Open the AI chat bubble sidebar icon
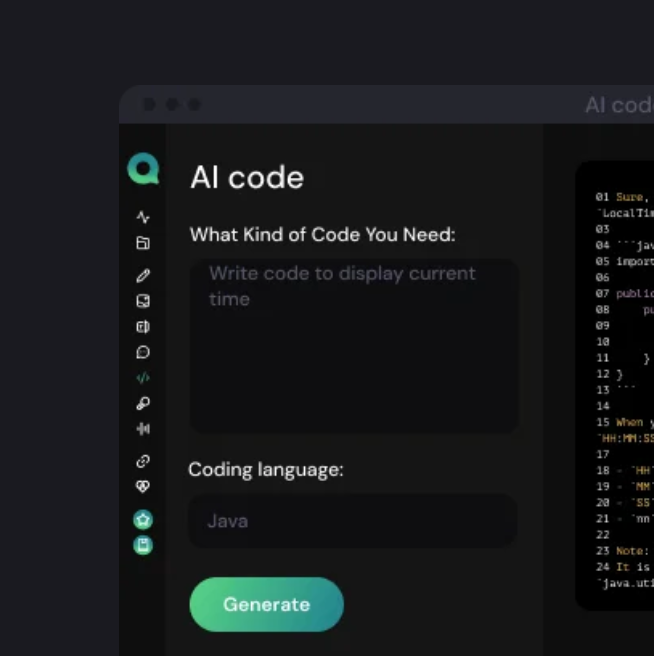This screenshot has width=654, height=656. coord(143,352)
